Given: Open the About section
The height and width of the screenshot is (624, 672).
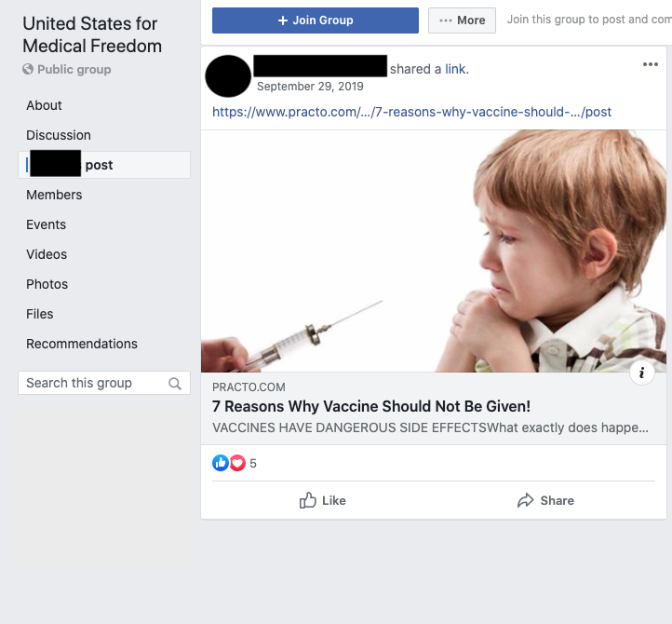Looking at the screenshot, I should pos(44,105).
